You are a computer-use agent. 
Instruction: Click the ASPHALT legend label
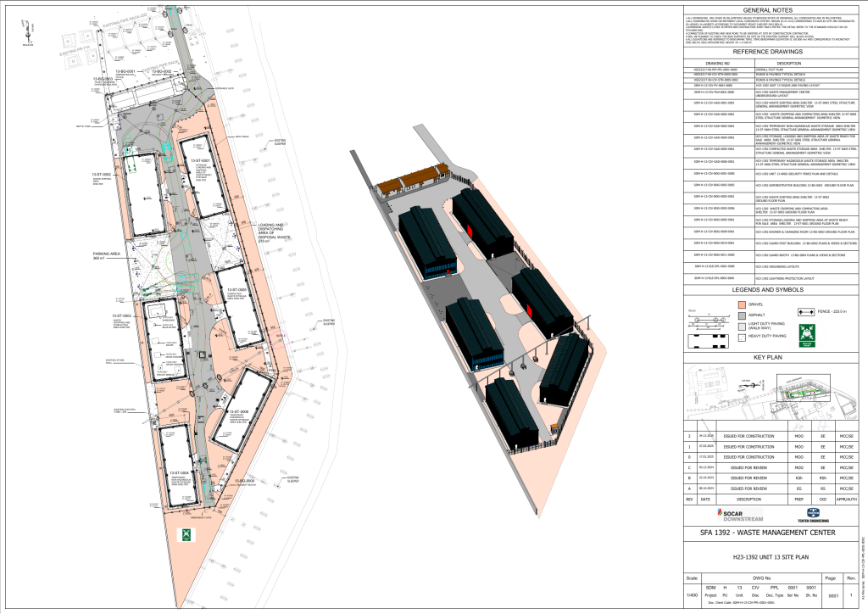(756, 315)
